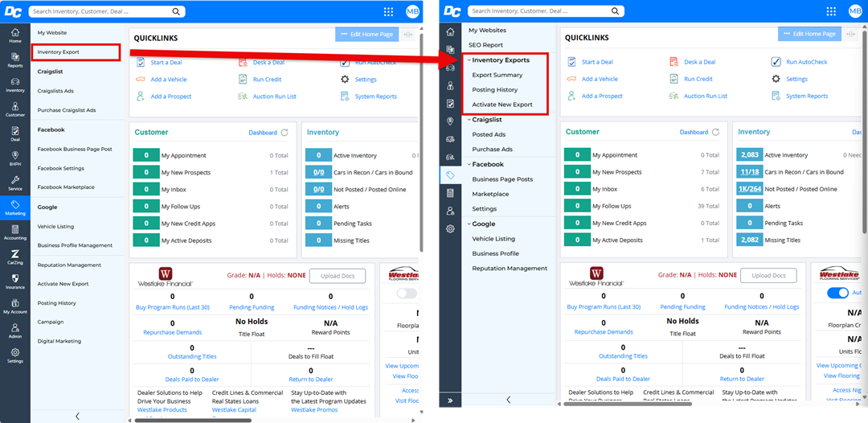Select Facebook Marketplace in left screenshot menu
Image resolution: width=868 pixels, height=423 pixels.
click(66, 187)
